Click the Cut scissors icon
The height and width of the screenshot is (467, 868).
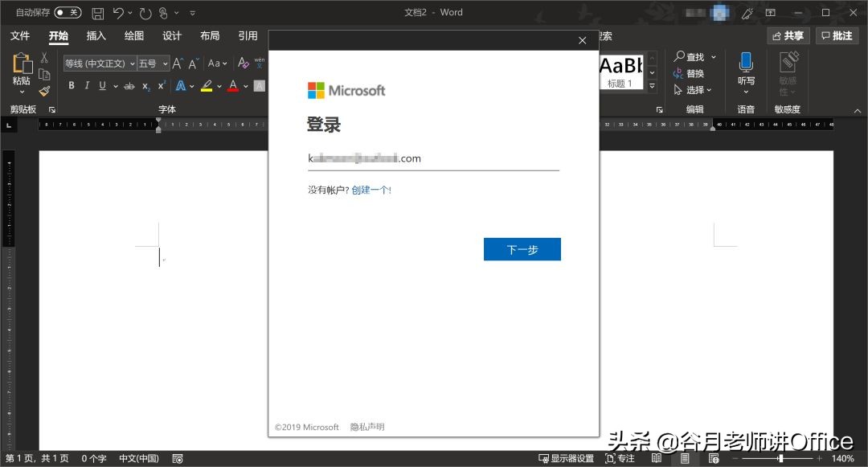coord(44,57)
